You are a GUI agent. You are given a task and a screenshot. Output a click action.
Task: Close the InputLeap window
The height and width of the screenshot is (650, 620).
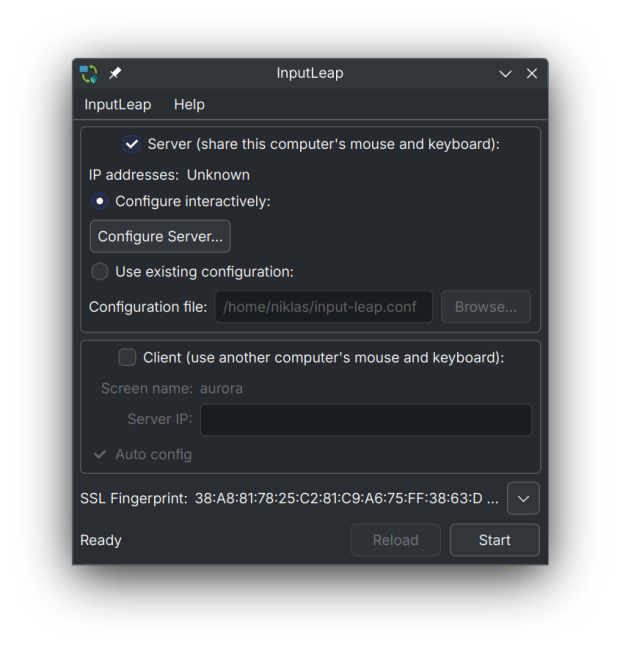pos(532,74)
